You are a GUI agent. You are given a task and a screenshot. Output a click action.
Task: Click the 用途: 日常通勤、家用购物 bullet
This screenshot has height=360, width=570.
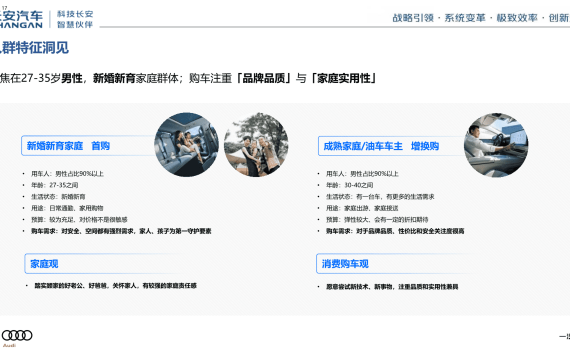(67, 208)
